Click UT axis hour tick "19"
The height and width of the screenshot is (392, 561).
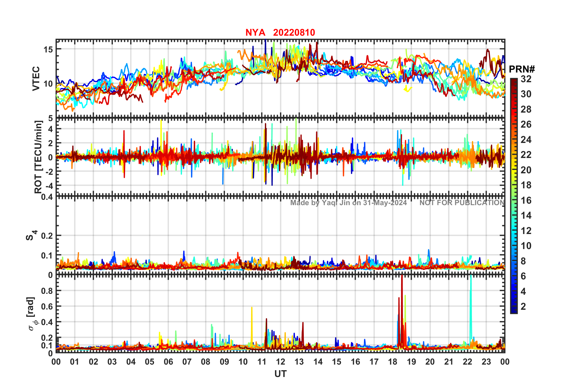coord(411,362)
